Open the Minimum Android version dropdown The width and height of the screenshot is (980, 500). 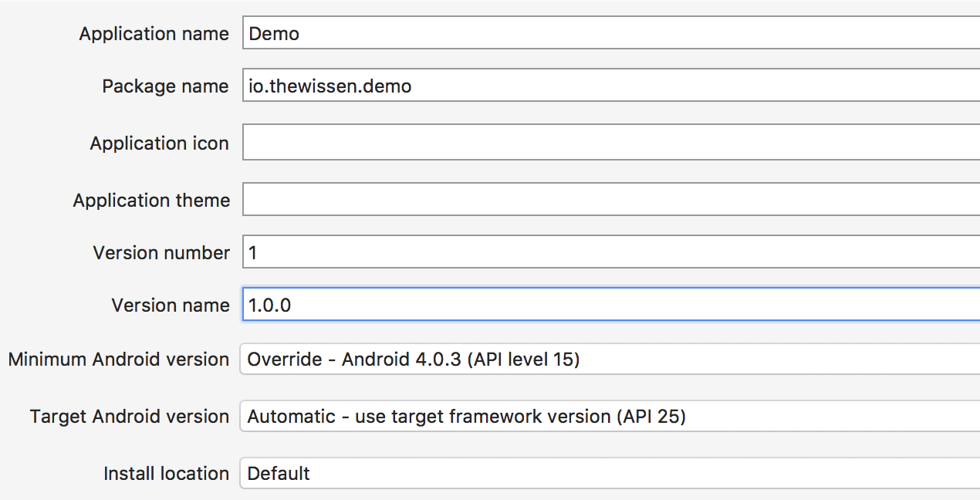pos(540,359)
